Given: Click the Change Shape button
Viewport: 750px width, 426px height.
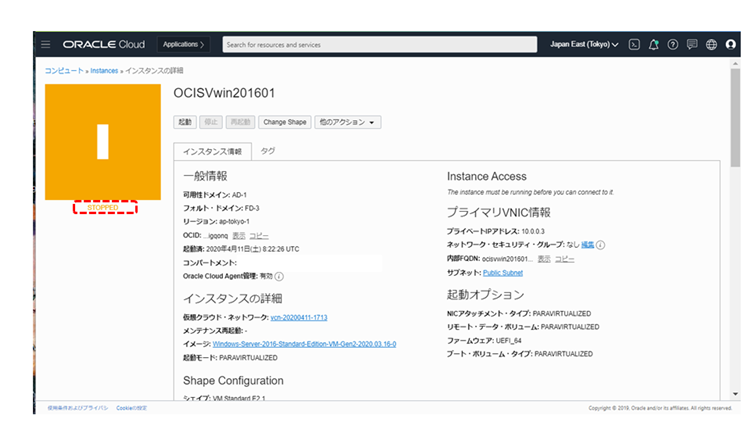Looking at the screenshot, I should [285, 122].
